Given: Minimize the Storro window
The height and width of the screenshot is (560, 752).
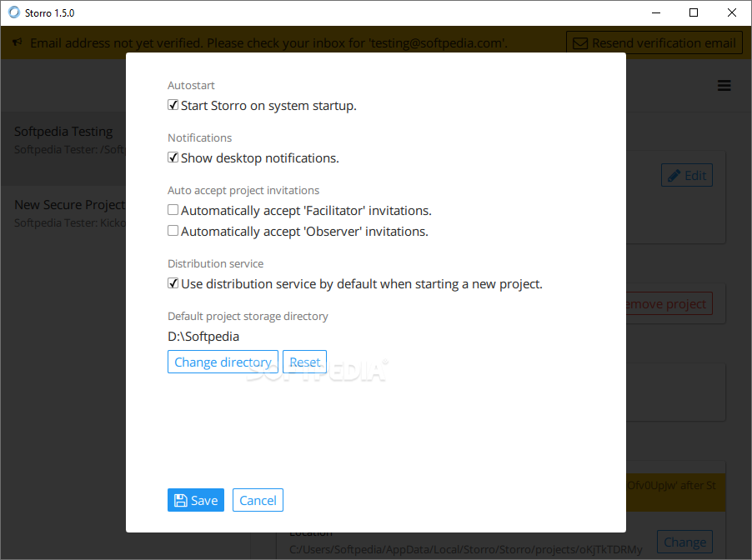Looking at the screenshot, I should coord(656,13).
